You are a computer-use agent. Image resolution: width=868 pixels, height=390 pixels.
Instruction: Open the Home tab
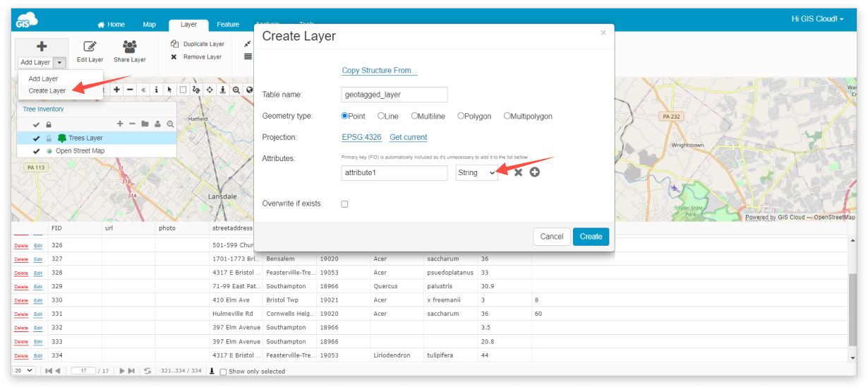point(111,25)
